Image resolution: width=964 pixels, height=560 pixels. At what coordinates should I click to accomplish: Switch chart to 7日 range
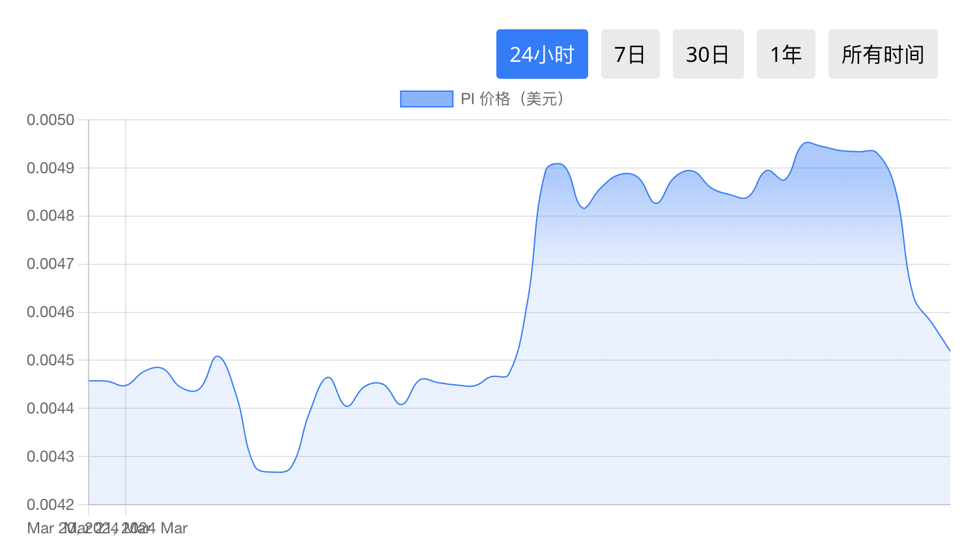[630, 54]
